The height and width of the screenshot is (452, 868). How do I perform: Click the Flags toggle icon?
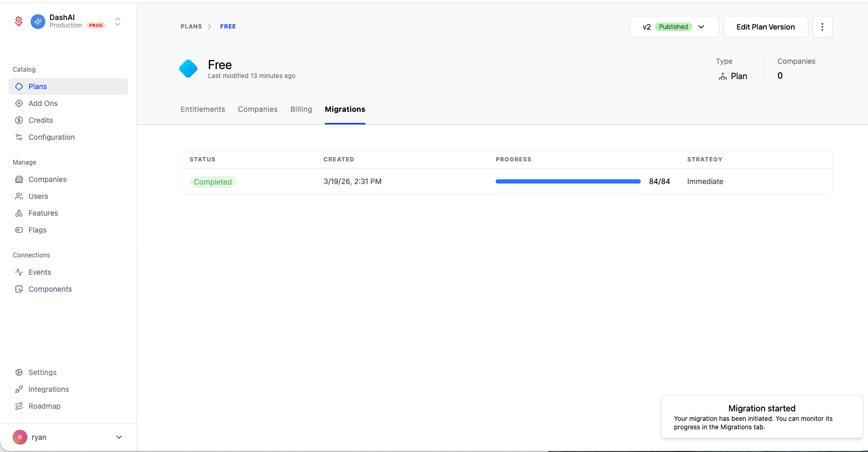19,230
